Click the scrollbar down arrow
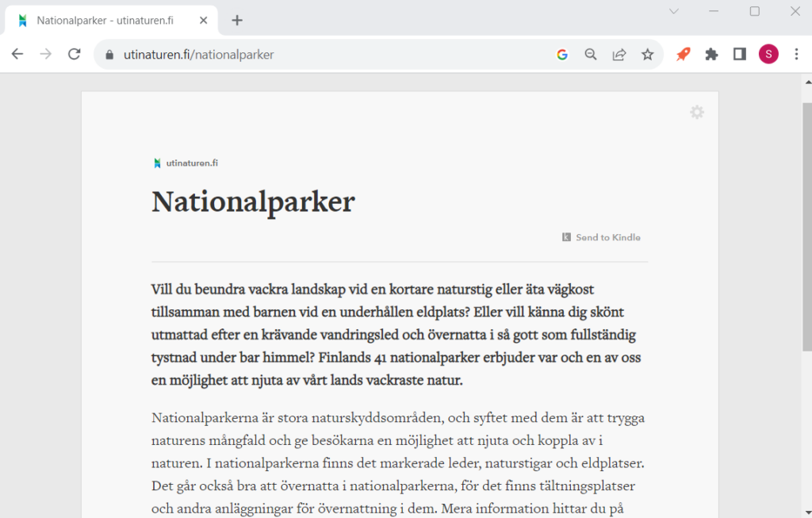The width and height of the screenshot is (812, 518). (807, 512)
